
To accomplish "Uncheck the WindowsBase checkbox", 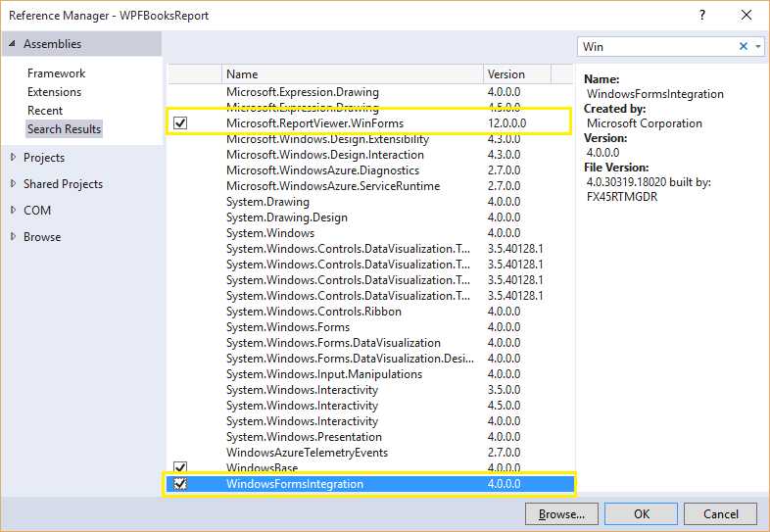I will click(180, 467).
